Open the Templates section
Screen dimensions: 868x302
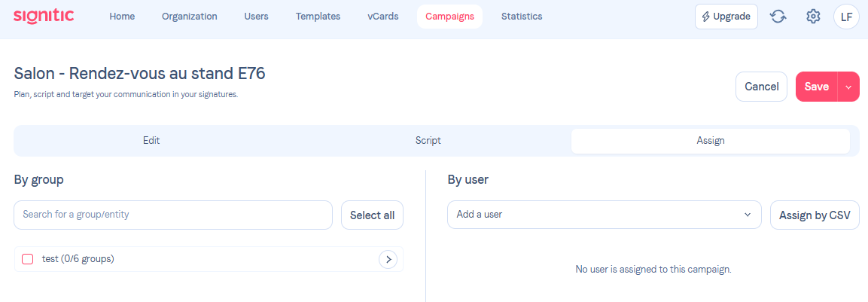[318, 17]
